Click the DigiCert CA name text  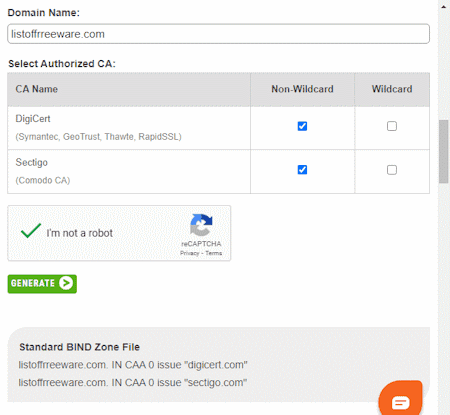click(x=33, y=119)
